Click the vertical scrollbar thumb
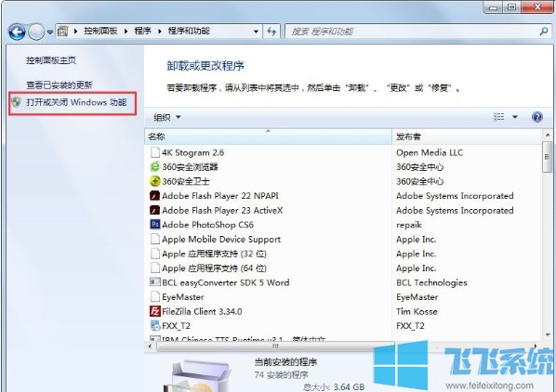Image resolution: width=556 pixels, height=392 pixels. click(548, 157)
